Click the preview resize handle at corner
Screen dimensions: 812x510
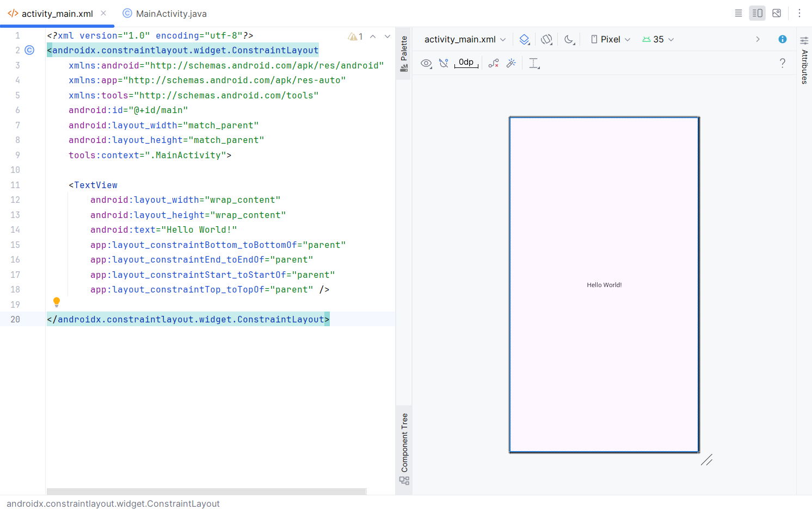click(706, 460)
